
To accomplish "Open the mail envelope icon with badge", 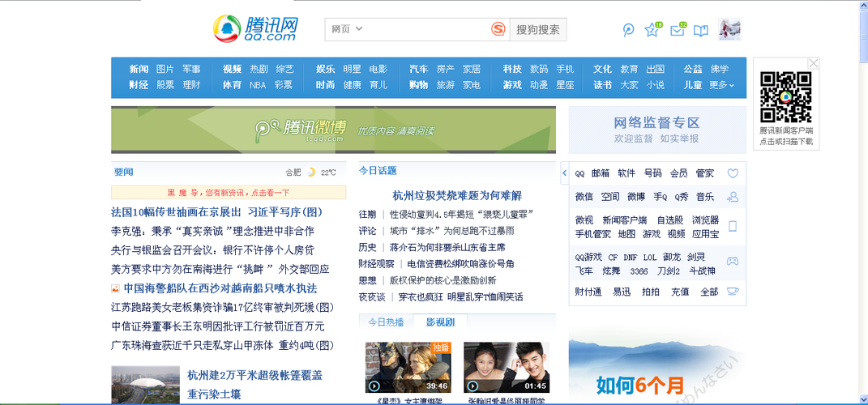I will click(678, 30).
